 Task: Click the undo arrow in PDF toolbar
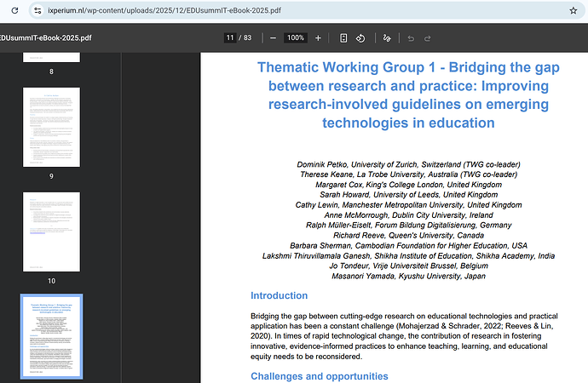point(411,38)
